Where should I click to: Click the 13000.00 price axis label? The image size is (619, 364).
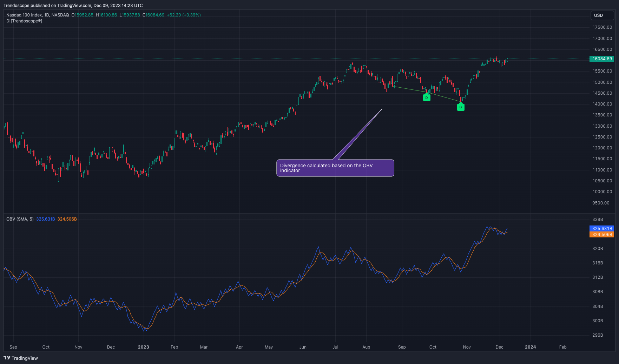click(602, 126)
